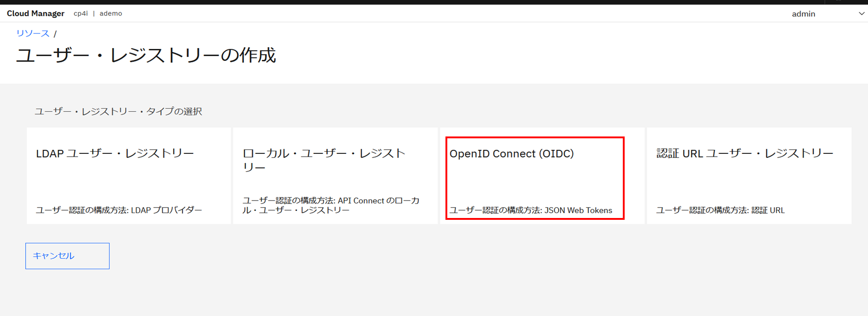
Task: Click the text mentioning LDAP プロバイダー
Action: [119, 210]
